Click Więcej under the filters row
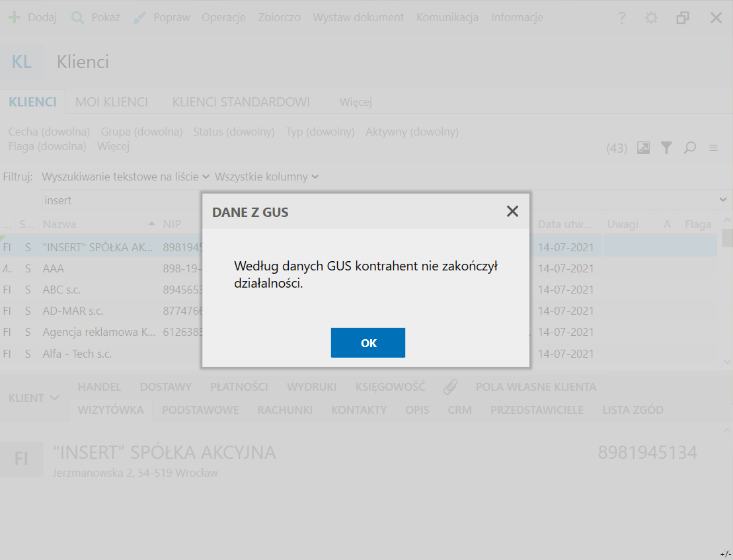 tap(113, 146)
